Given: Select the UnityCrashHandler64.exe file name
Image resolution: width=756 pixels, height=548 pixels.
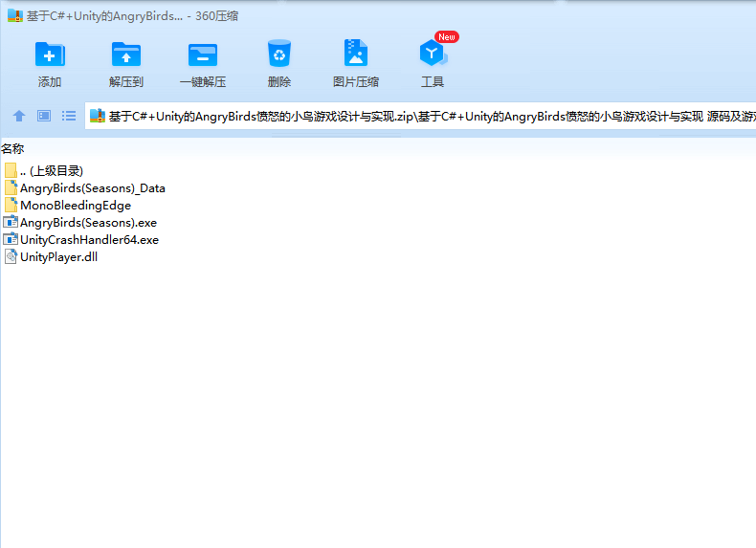Looking at the screenshot, I should 89,240.
